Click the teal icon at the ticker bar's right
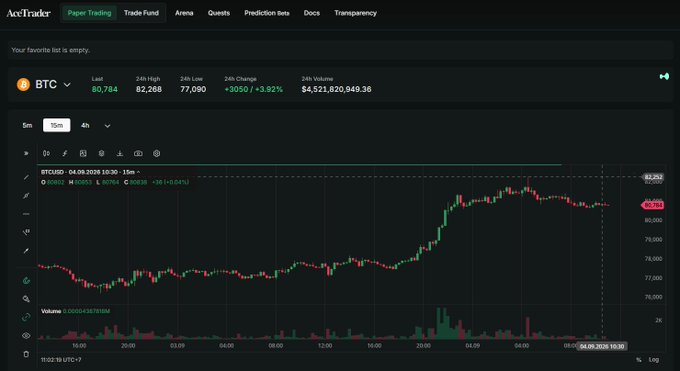The height and width of the screenshot is (371, 680). (664, 76)
